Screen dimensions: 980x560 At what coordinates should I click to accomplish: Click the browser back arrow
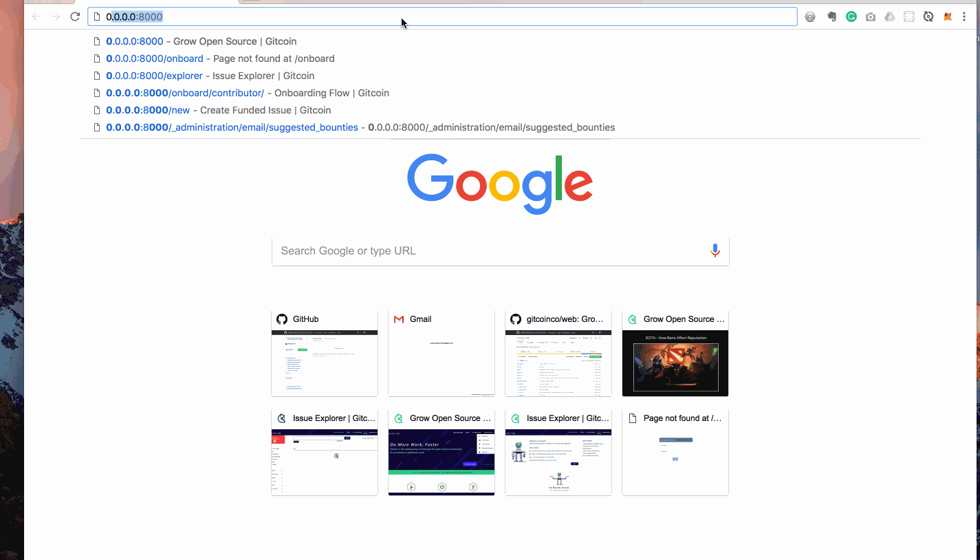coord(36,17)
